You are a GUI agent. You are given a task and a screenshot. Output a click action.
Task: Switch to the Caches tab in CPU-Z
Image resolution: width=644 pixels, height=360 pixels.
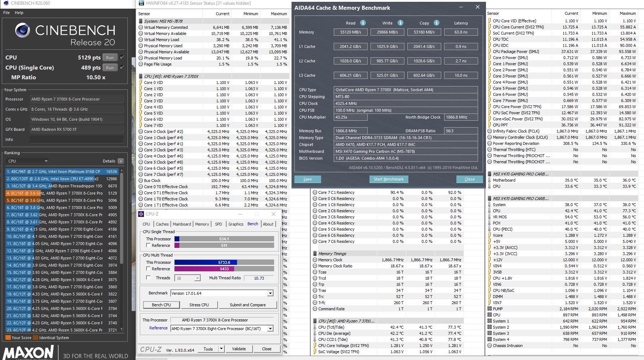tap(162, 224)
